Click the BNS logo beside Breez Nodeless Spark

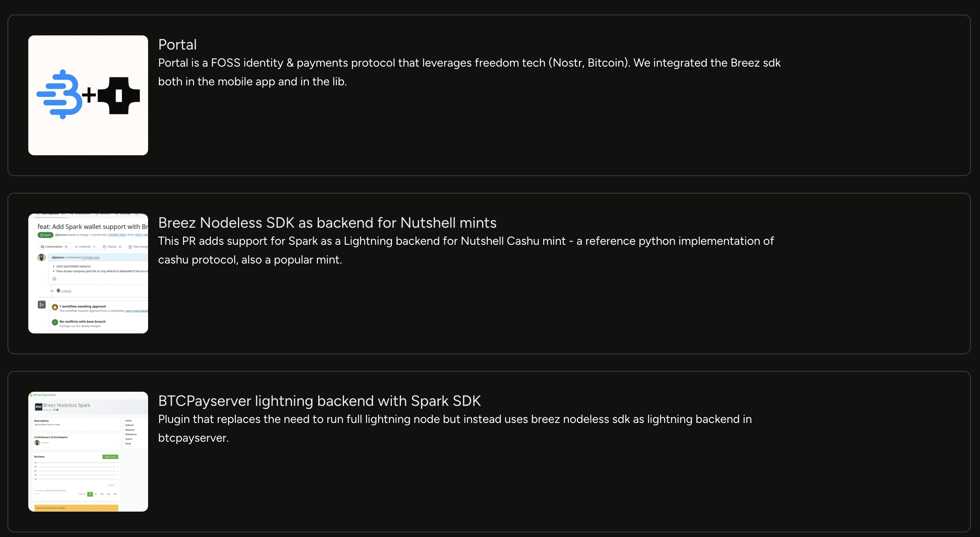tap(38, 407)
